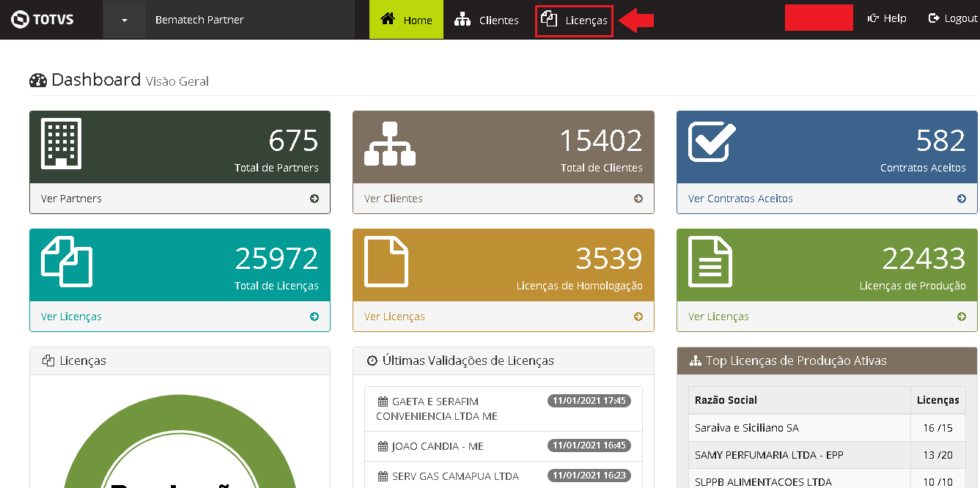Click the Logout door icon
Image resolution: width=980 pixels, height=488 pixels.
(934, 18)
